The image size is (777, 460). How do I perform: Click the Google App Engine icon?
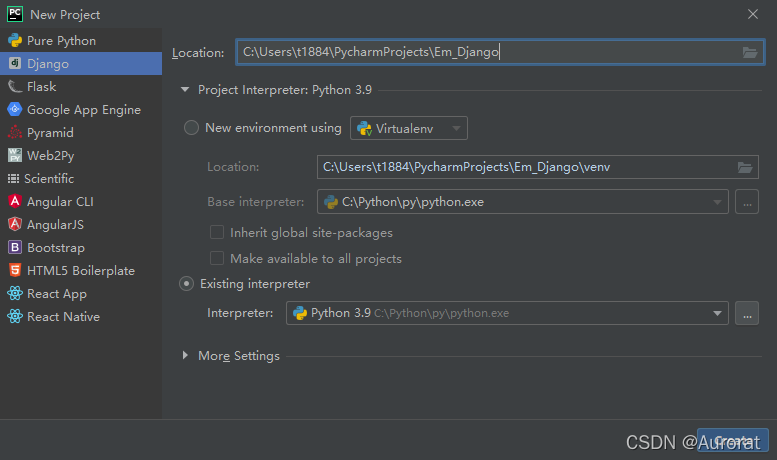15,109
